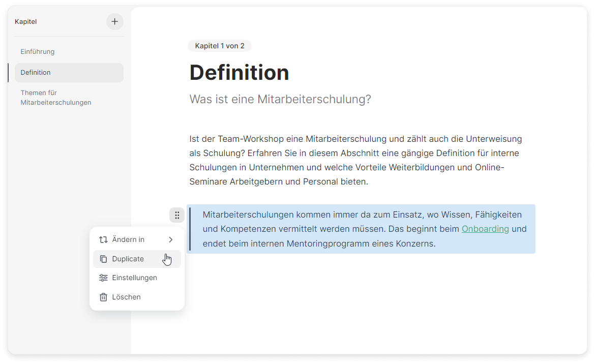Click the copy icon beside Duplicate
The height and width of the screenshot is (364, 595).
point(103,259)
